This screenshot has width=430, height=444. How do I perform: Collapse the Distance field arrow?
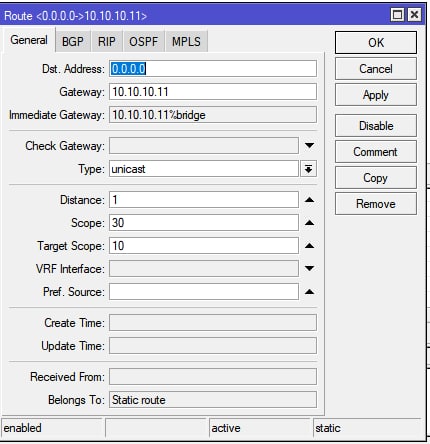[309, 200]
